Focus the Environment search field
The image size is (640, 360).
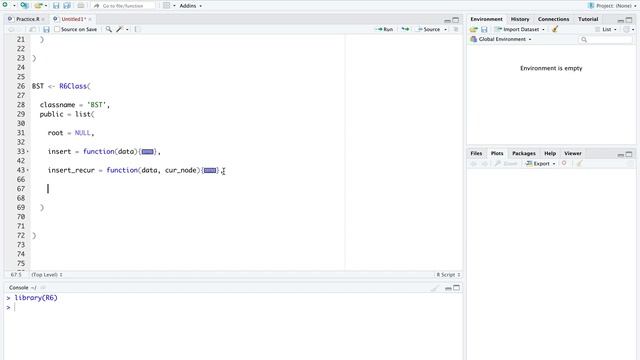click(x=606, y=40)
